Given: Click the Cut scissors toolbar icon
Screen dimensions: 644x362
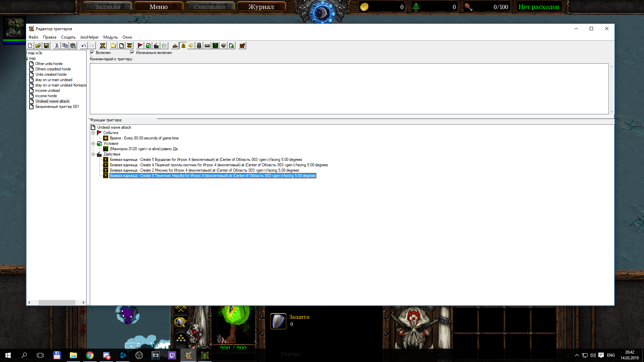Looking at the screenshot, I should pos(57,46).
